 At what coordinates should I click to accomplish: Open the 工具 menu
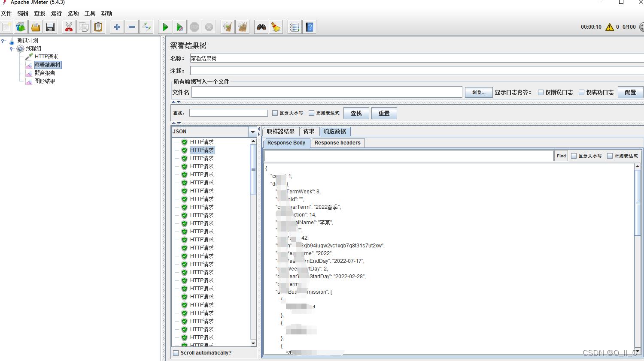click(90, 13)
